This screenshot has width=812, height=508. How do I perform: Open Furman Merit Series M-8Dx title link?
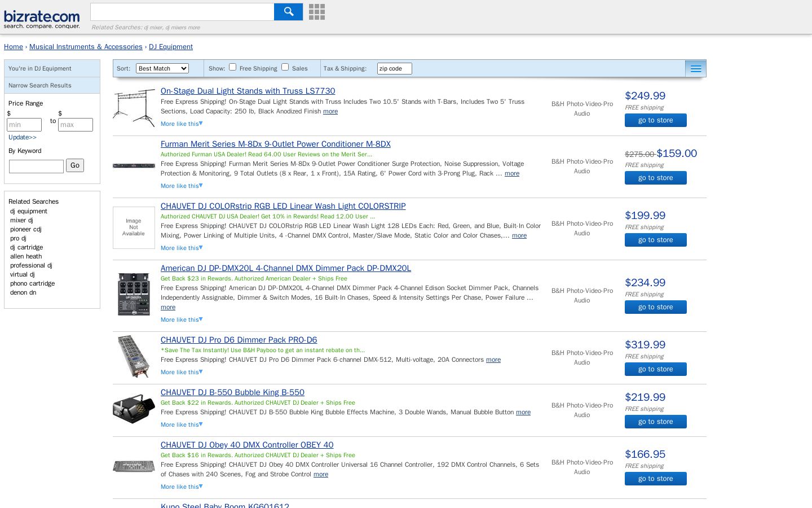tap(276, 144)
